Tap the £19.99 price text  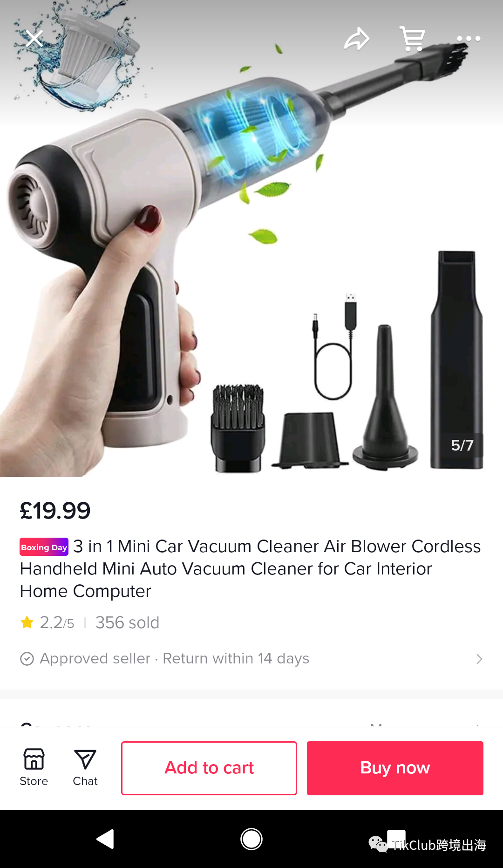click(x=55, y=511)
